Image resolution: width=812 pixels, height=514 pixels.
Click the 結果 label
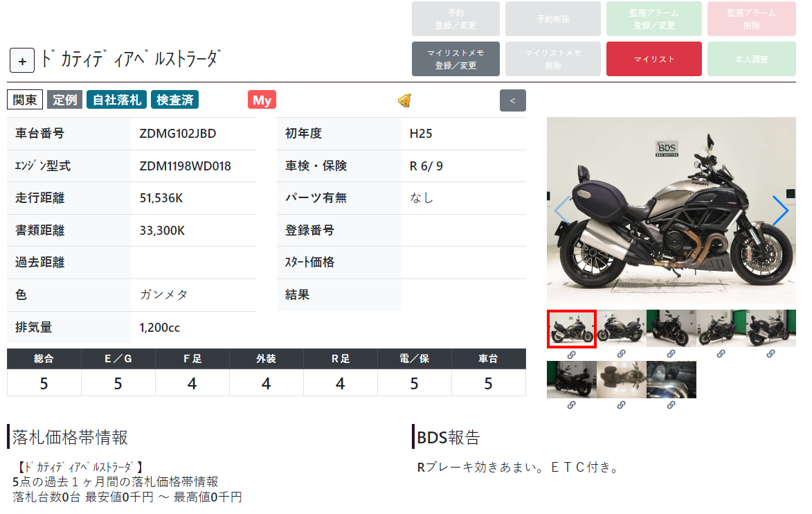[x=297, y=295]
